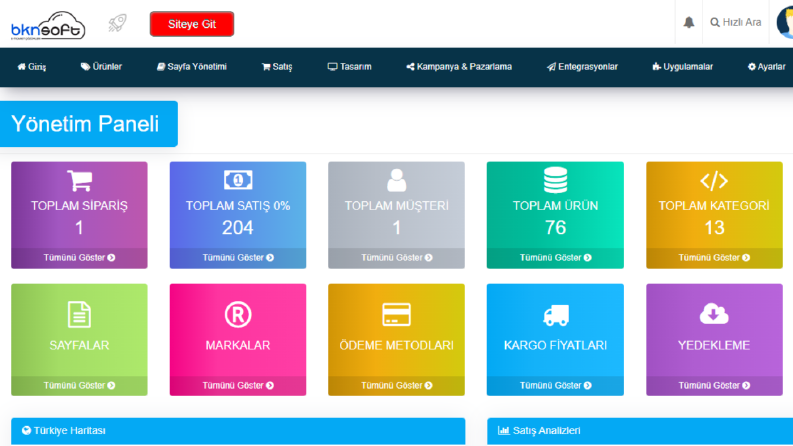
Task: Open the Uygulamalar menu
Action: (x=683, y=67)
